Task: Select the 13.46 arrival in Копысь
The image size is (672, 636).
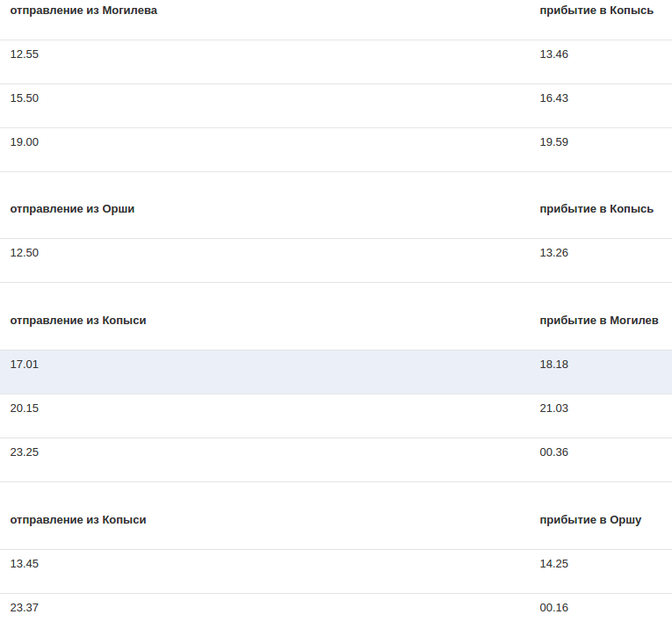Action: (x=553, y=54)
